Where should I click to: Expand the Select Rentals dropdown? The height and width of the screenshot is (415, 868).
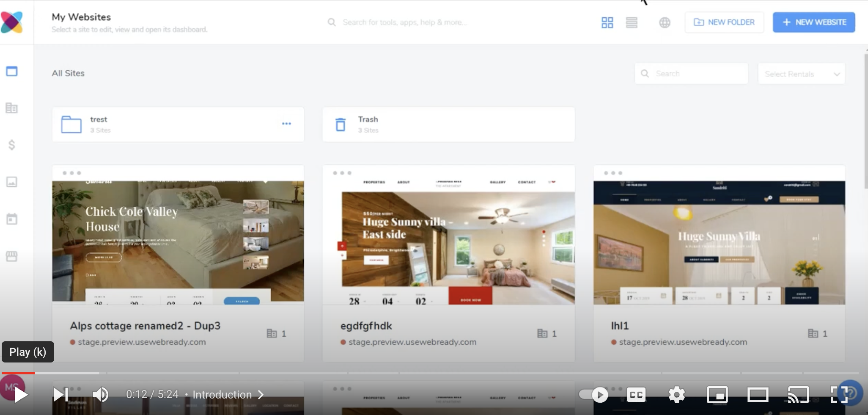[x=801, y=74]
